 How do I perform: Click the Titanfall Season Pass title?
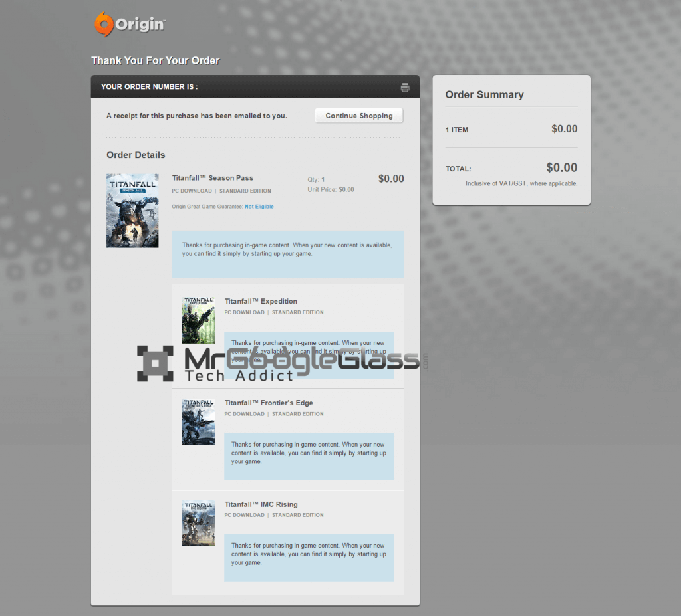pos(212,178)
